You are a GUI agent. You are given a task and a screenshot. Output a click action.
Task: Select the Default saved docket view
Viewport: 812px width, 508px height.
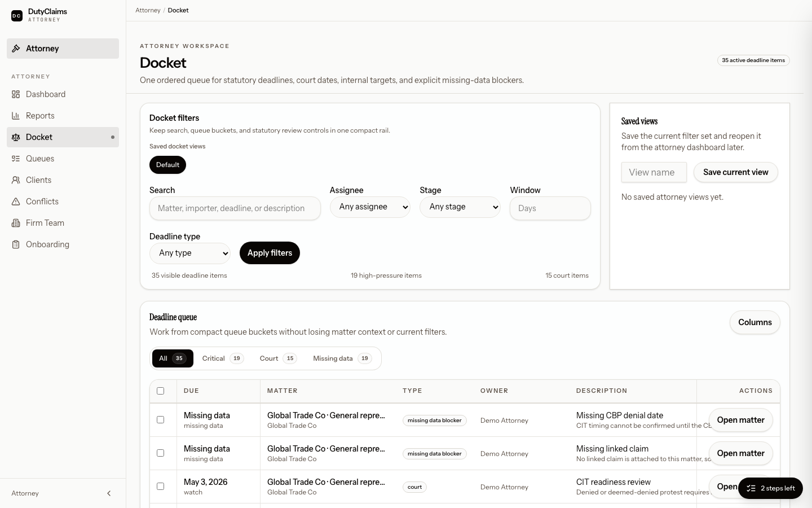(167, 165)
